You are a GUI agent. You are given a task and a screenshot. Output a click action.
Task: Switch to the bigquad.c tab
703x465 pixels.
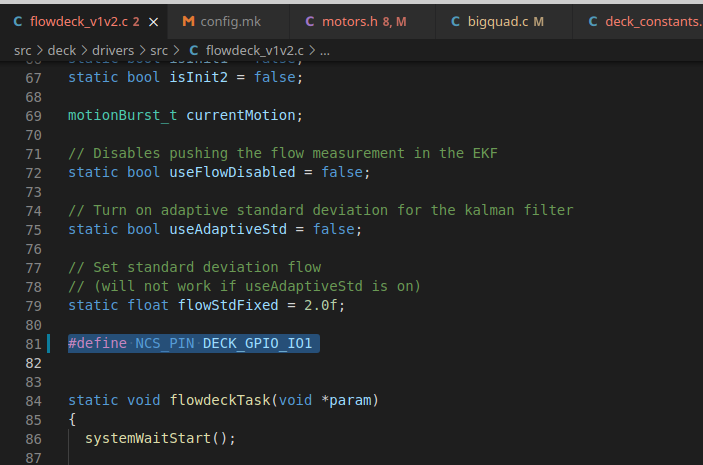coord(499,21)
